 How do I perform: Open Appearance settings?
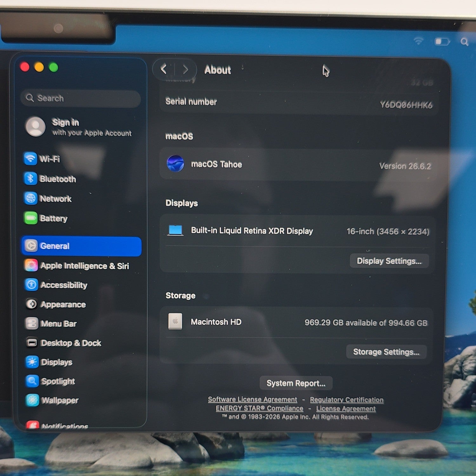pyautogui.click(x=82, y=304)
